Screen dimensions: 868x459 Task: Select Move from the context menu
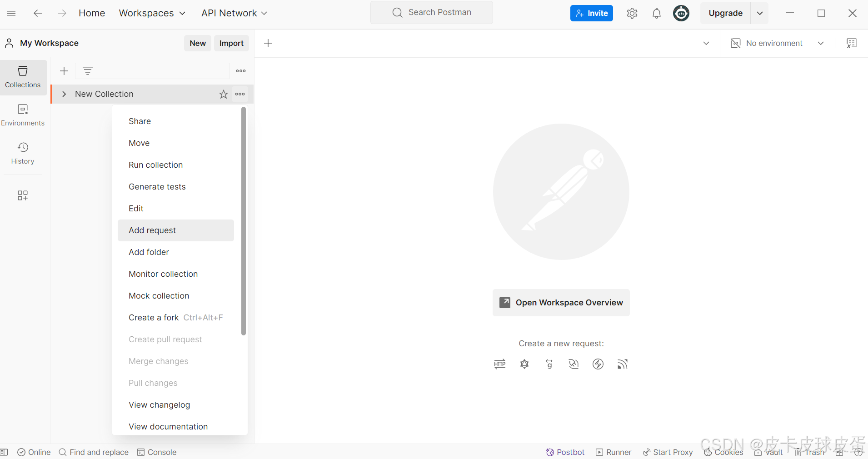coord(176,143)
